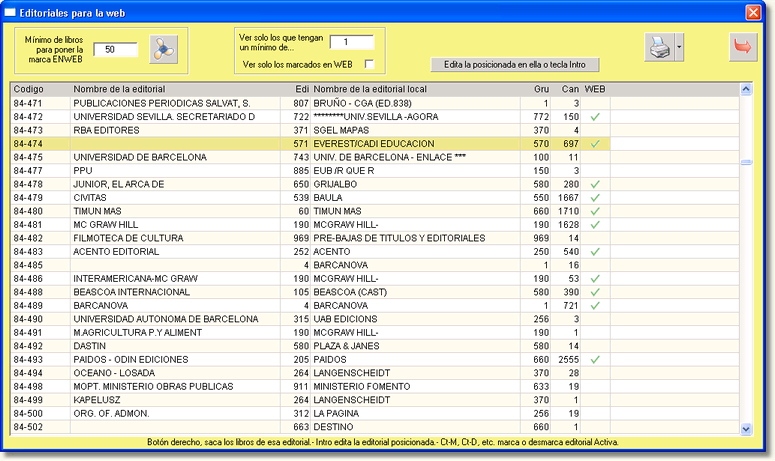Toggle WEB checkmark for ACENTO EDITORIAL row
Image resolution: width=775 pixels, height=461 pixels.
tap(595, 252)
